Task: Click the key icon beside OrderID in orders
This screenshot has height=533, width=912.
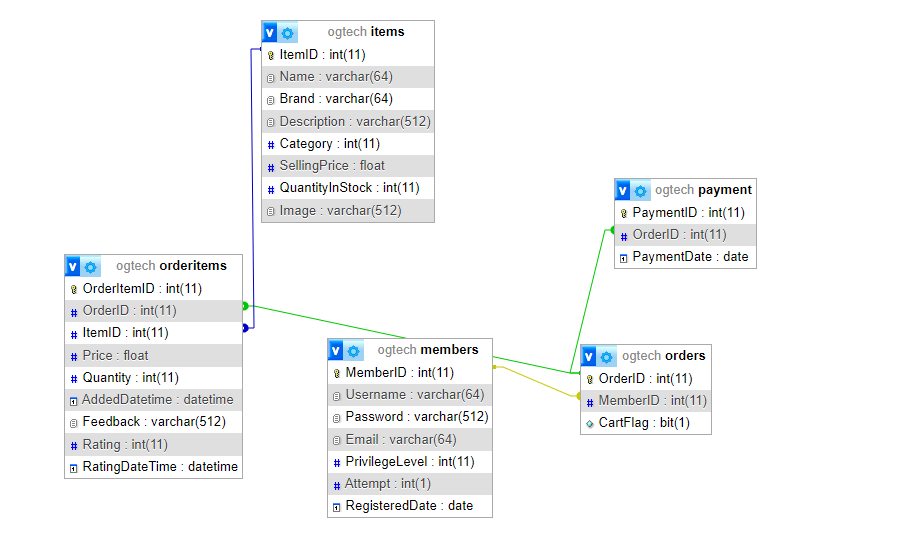Action: point(590,379)
